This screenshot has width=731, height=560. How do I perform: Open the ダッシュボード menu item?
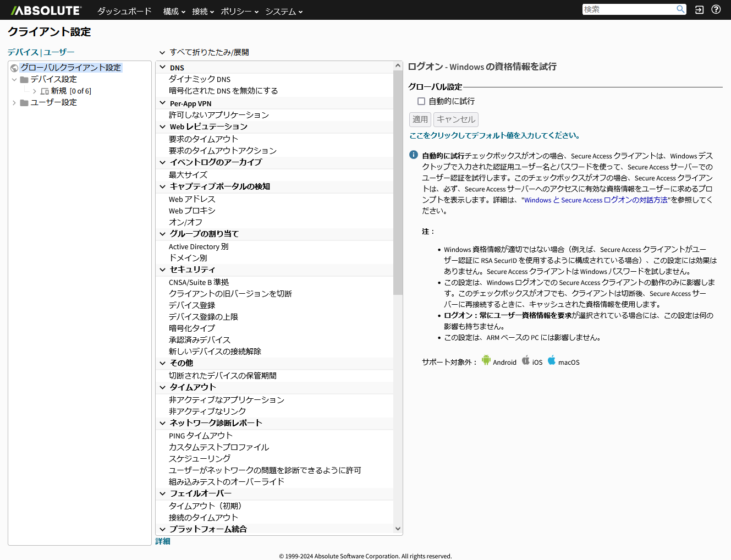(x=124, y=11)
